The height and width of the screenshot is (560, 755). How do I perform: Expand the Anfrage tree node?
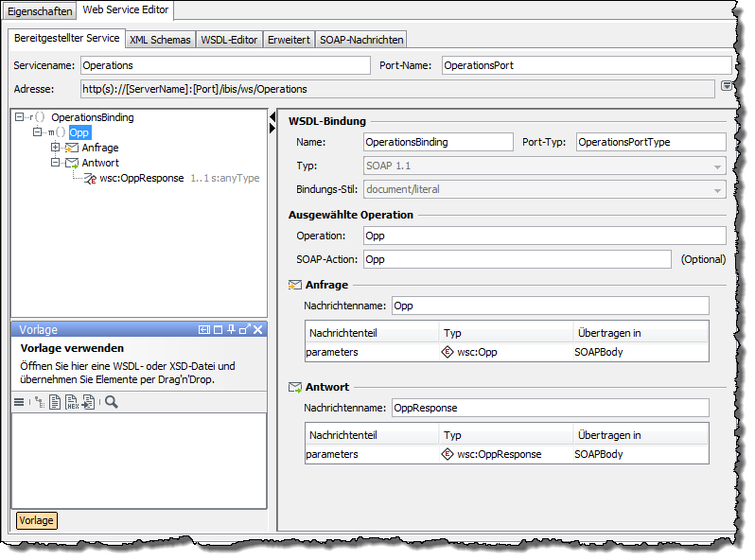click(55, 148)
